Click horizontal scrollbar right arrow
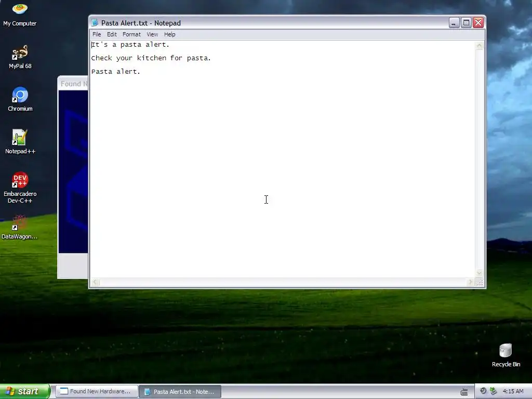532x399 pixels. click(470, 282)
